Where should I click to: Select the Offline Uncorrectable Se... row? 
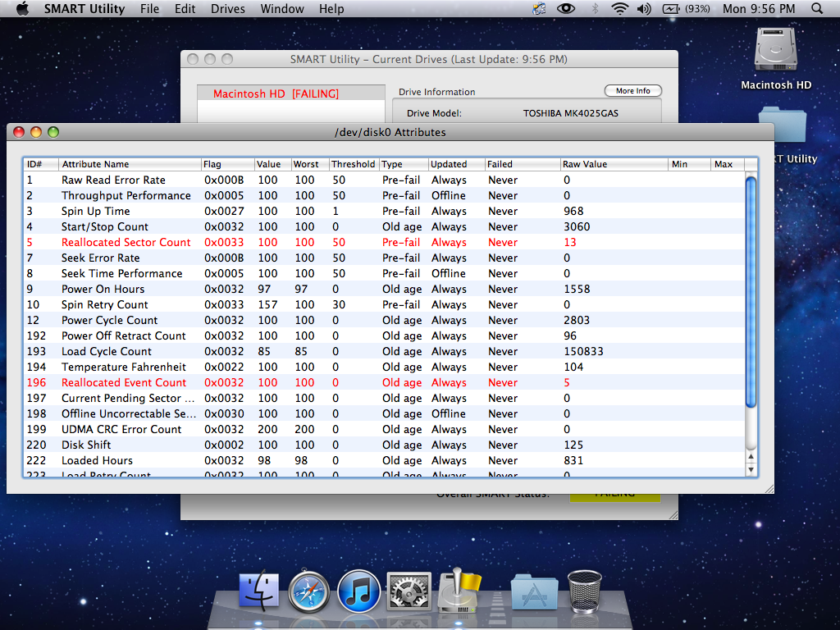click(384, 413)
